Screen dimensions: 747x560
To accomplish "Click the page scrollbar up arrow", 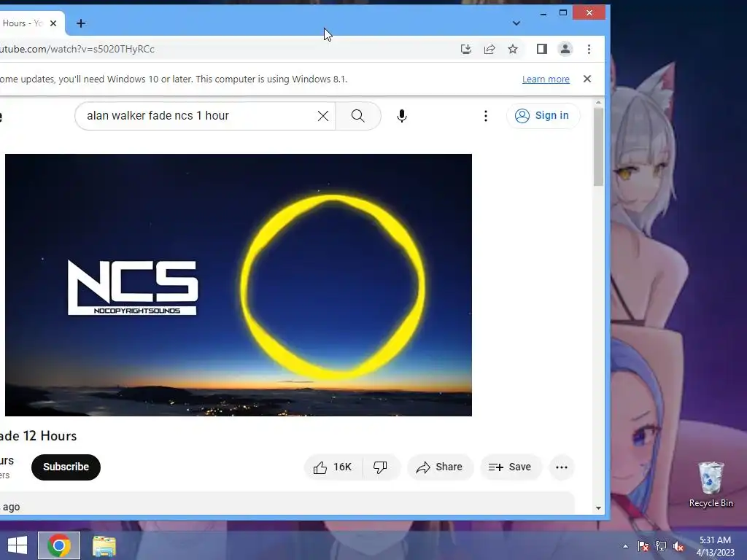I will [x=598, y=102].
